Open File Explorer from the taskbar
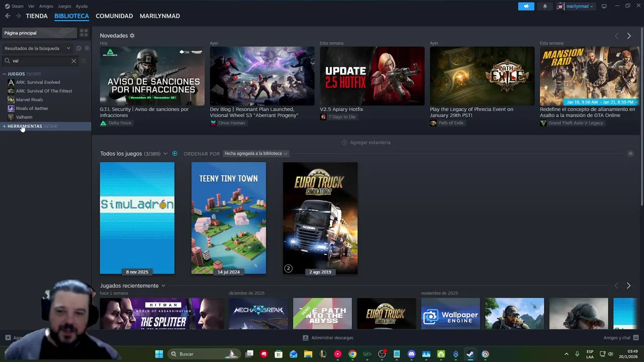Image resolution: width=644 pixels, height=362 pixels. (308, 354)
